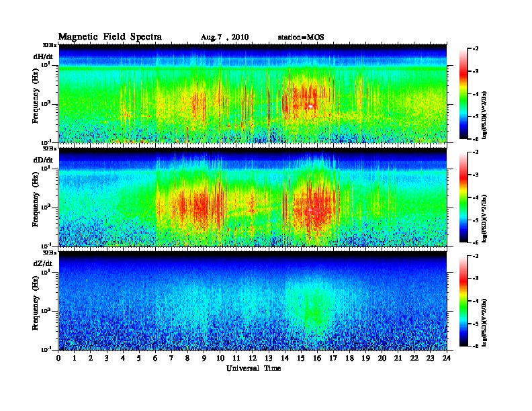Click the "Universal Time" axis label
The width and height of the screenshot is (532, 411).
(x=253, y=368)
